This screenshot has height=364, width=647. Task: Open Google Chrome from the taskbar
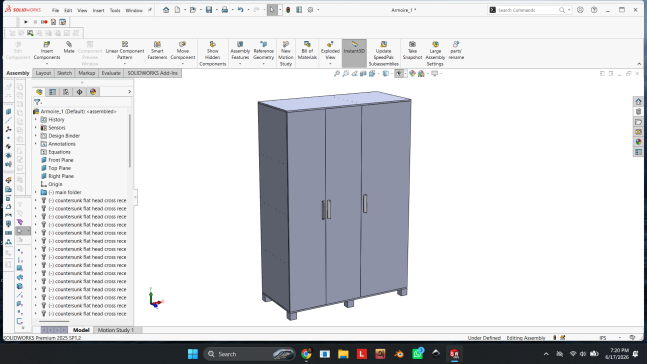(306, 354)
